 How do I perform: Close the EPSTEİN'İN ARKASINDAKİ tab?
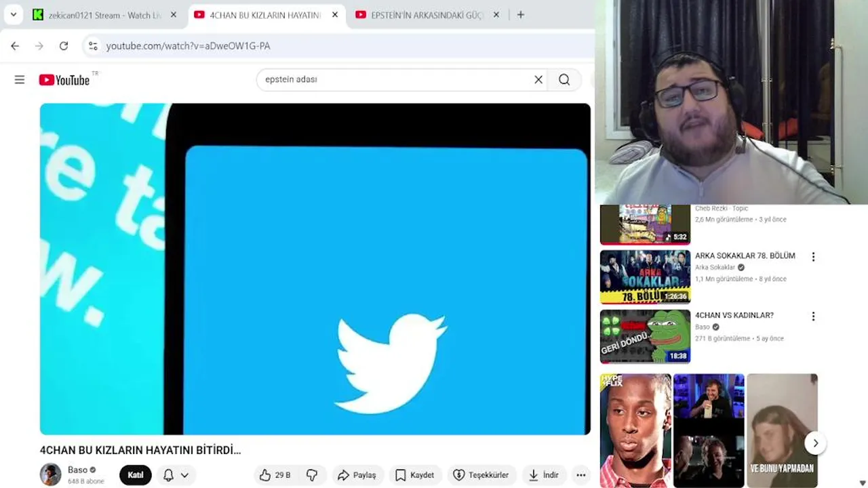(496, 15)
